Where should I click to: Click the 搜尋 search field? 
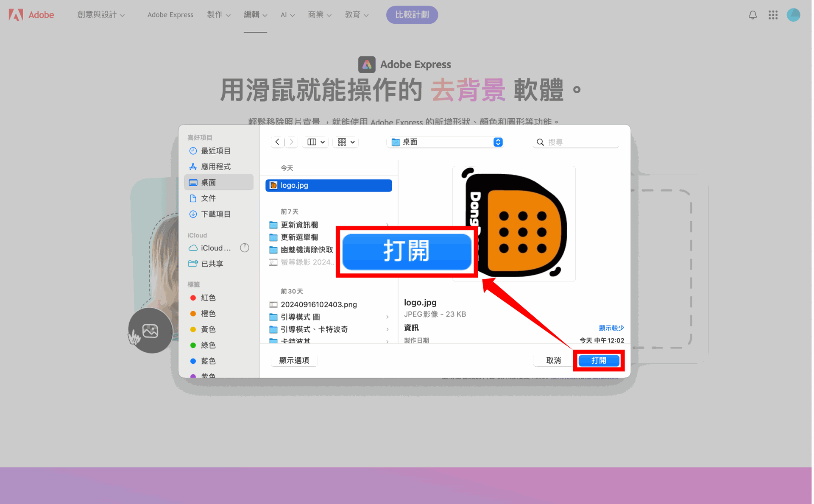click(576, 142)
